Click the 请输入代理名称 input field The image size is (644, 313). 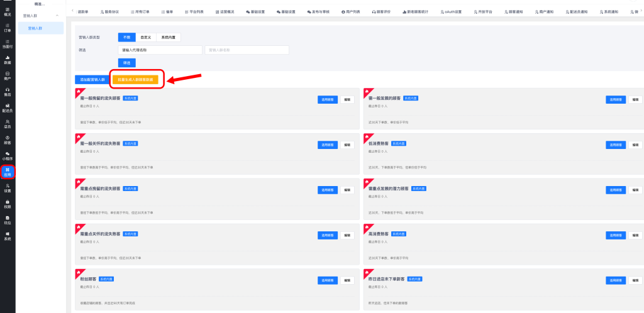(160, 50)
